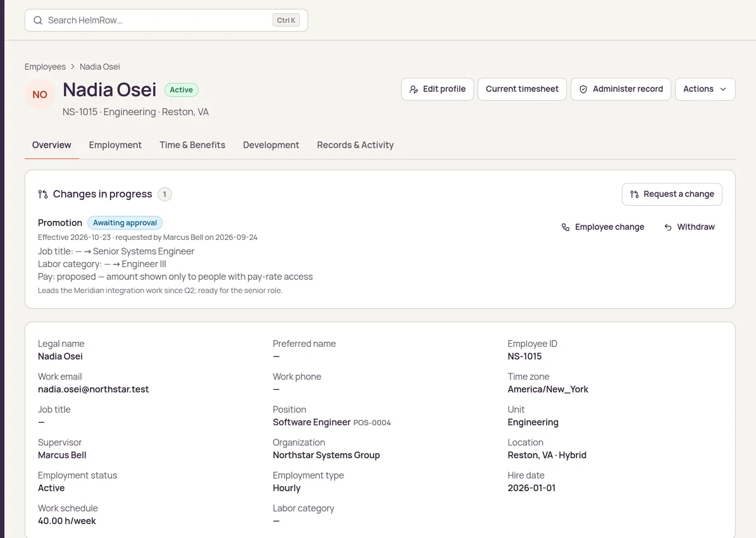Focus the Search HelmRow input field
Viewport: 756px width, 538px height.
(x=166, y=20)
